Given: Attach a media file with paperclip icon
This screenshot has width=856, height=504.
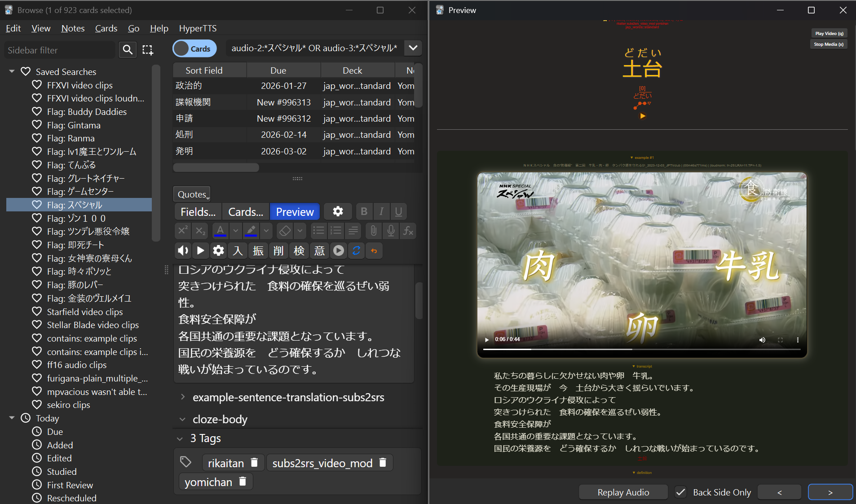Looking at the screenshot, I should (373, 231).
